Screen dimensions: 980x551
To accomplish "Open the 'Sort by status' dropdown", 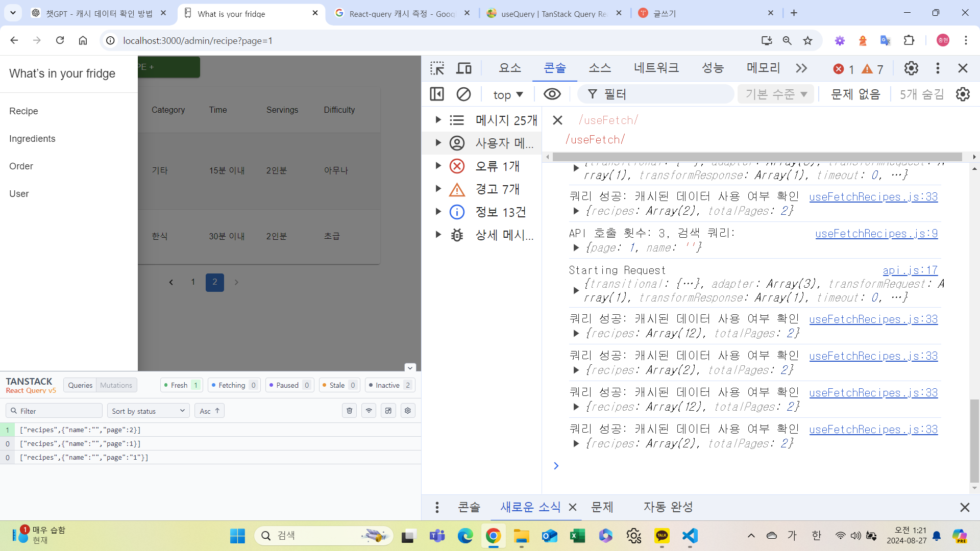I will [148, 411].
